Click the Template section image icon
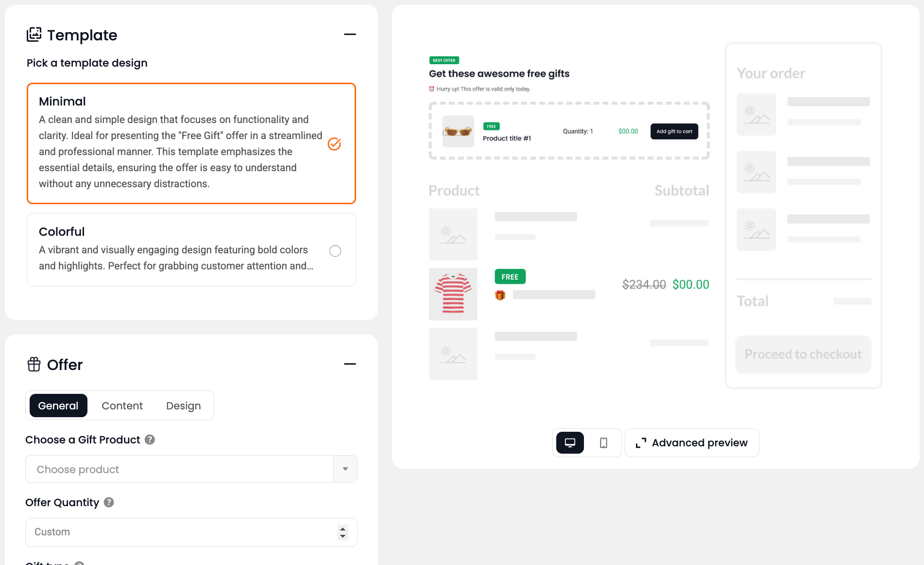The width and height of the screenshot is (924, 565). [34, 35]
